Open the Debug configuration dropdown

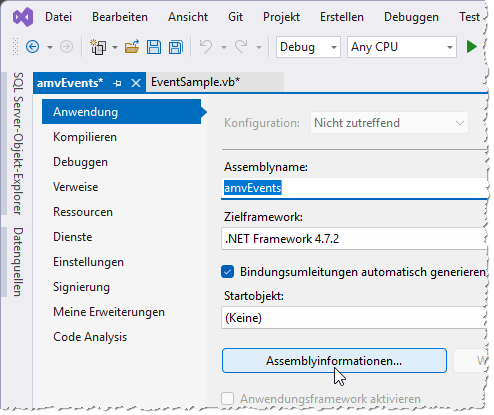308,47
